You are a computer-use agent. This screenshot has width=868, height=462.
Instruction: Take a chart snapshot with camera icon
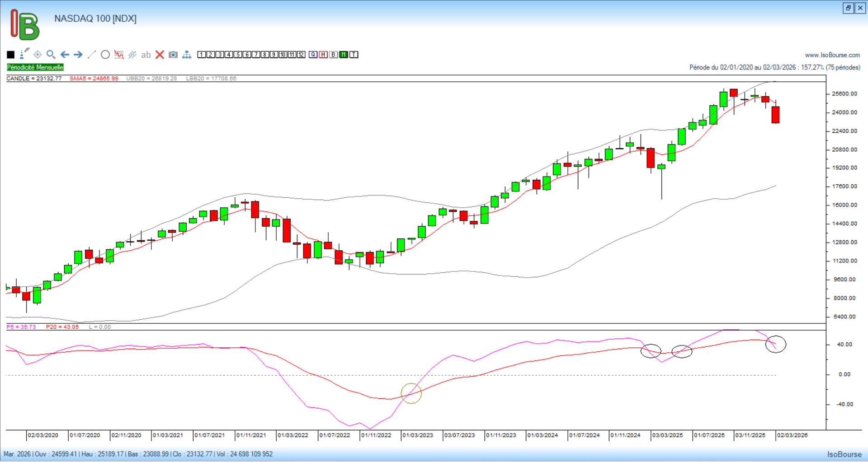(173, 55)
